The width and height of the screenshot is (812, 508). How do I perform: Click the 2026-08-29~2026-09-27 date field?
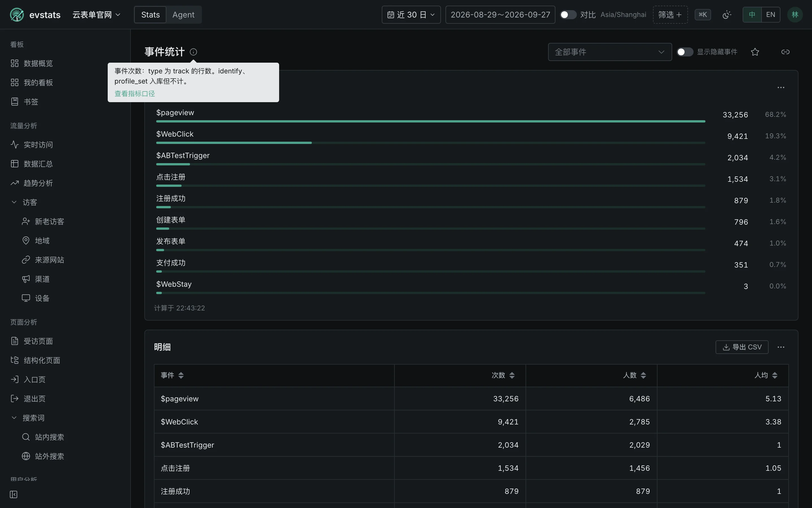(x=500, y=15)
